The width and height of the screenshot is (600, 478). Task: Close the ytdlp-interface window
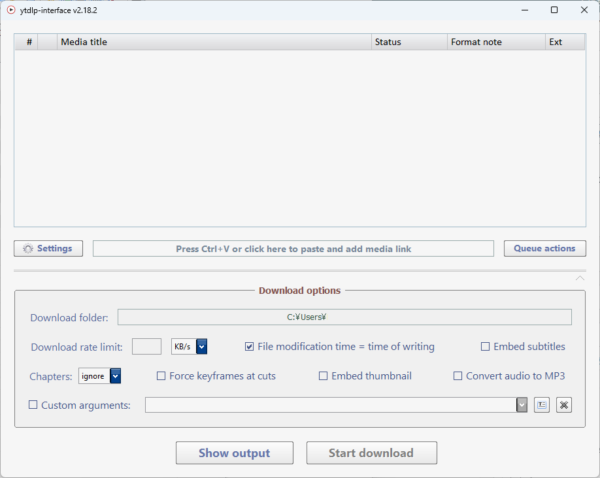click(x=585, y=10)
